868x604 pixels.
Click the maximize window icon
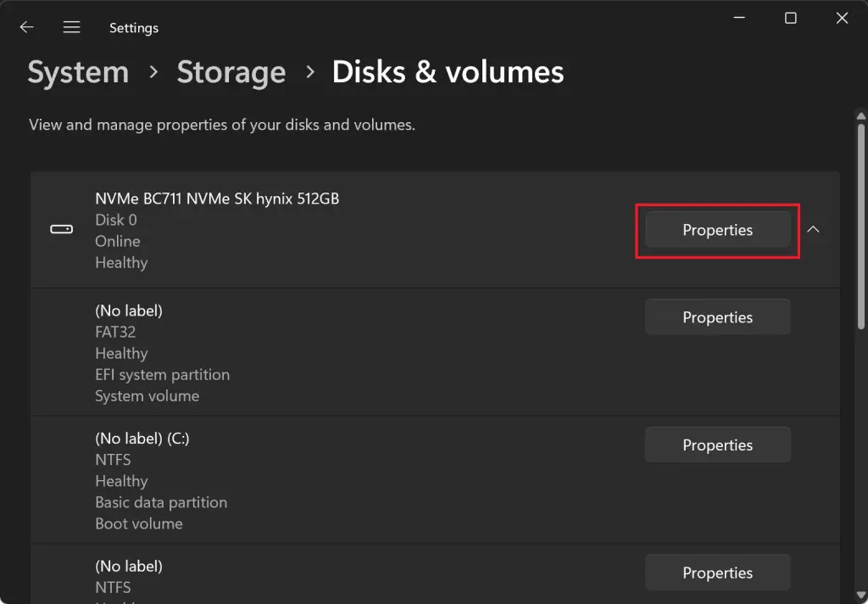(x=790, y=18)
